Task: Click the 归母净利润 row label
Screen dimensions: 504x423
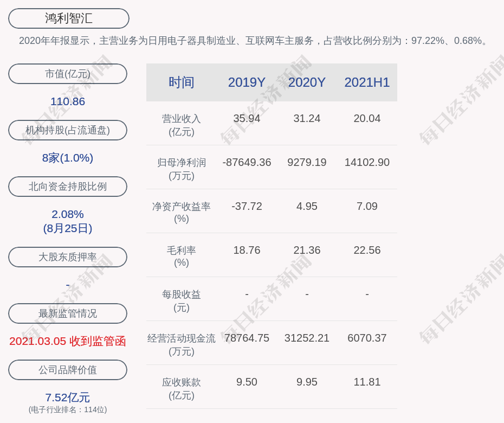Action: point(181,169)
